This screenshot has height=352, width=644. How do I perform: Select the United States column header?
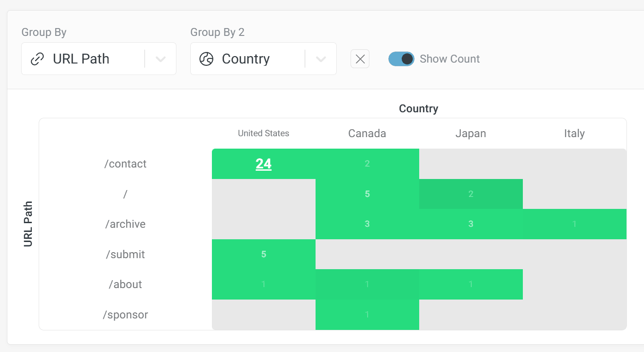click(x=263, y=133)
